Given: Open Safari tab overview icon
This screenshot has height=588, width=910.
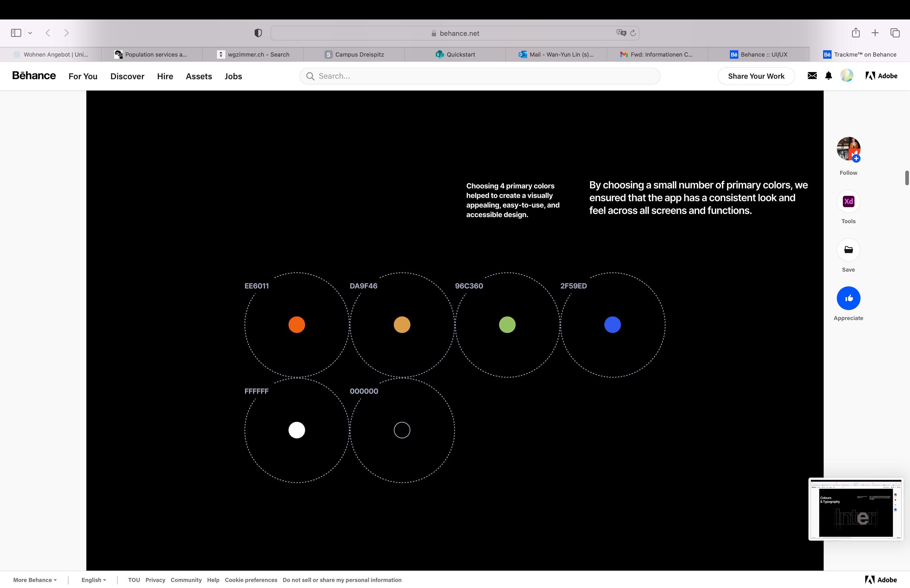Looking at the screenshot, I should (895, 33).
